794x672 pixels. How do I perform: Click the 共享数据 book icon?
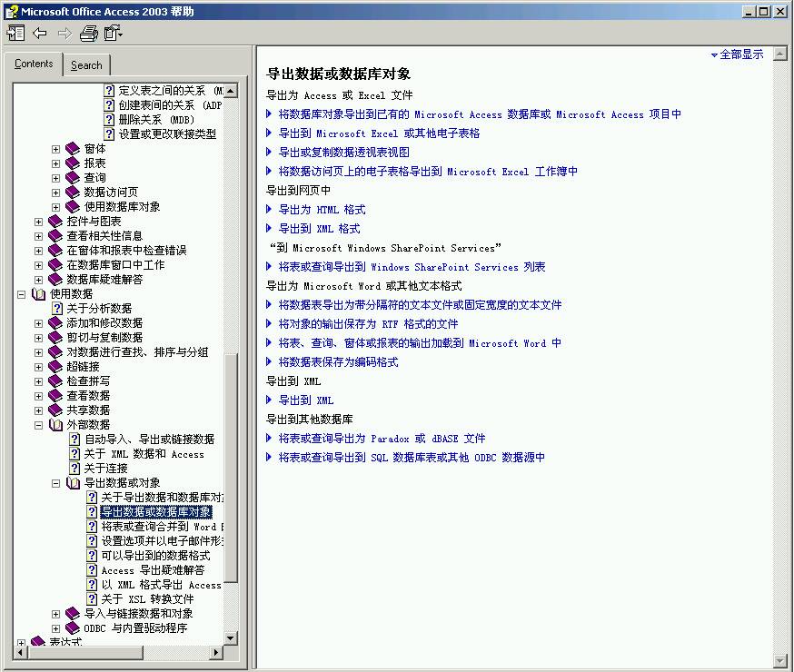pyautogui.click(x=55, y=410)
